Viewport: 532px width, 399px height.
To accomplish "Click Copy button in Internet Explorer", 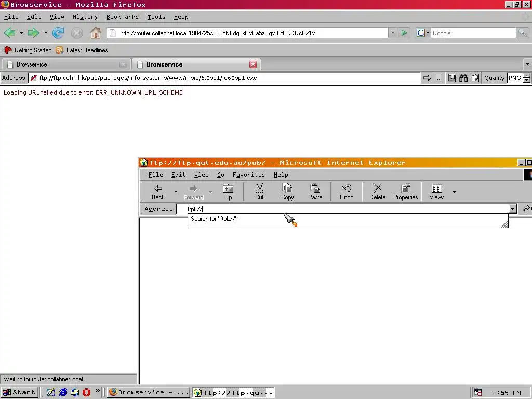I will click(287, 192).
